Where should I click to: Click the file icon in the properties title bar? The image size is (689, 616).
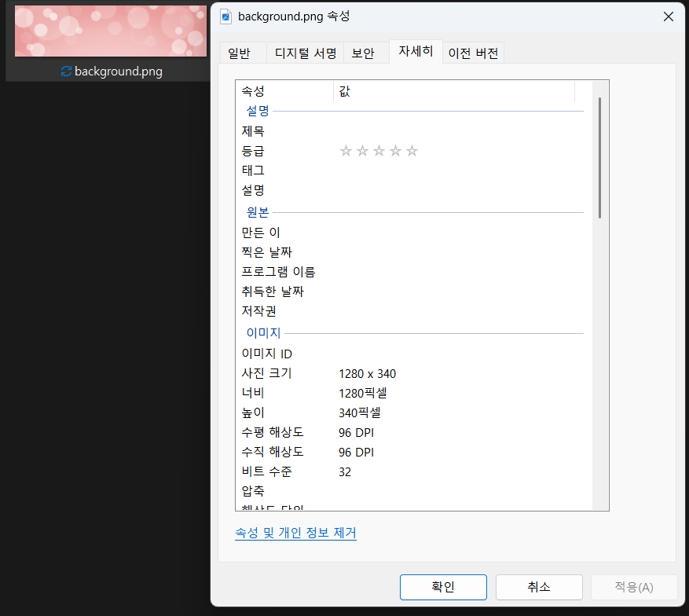pos(225,16)
